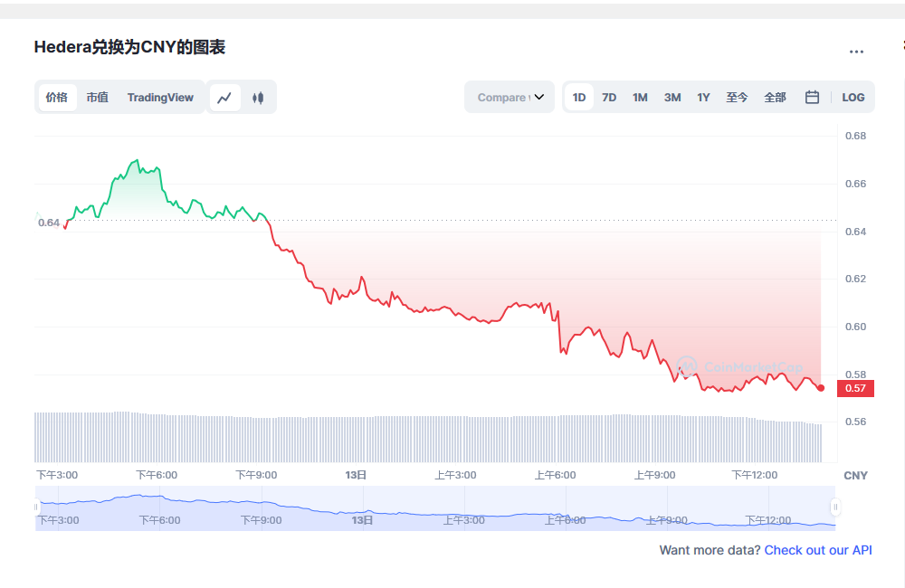Select the 至今 time range
The image size is (905, 588).
[x=737, y=98]
